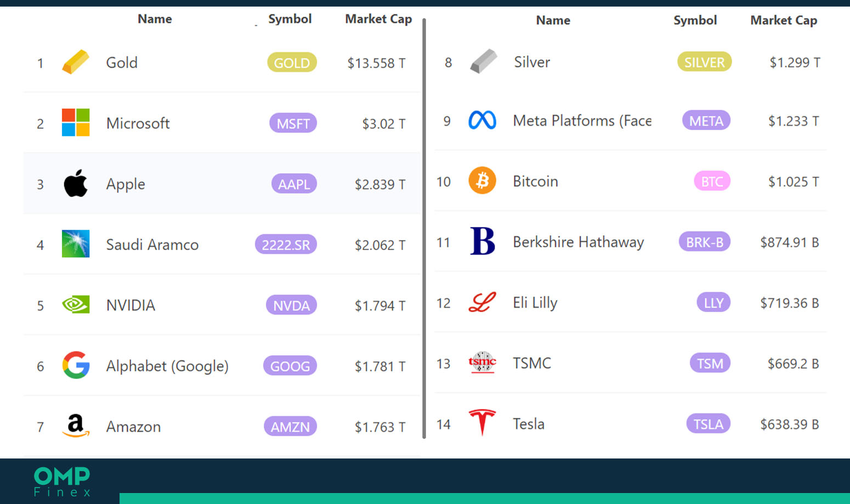
Task: Click the $1.794 T market cap value
Action: click(380, 305)
